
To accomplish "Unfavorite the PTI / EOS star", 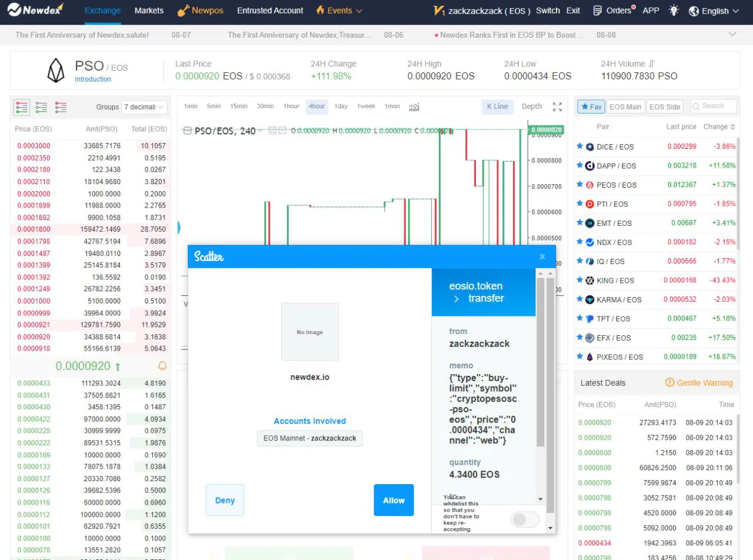I will (x=579, y=204).
